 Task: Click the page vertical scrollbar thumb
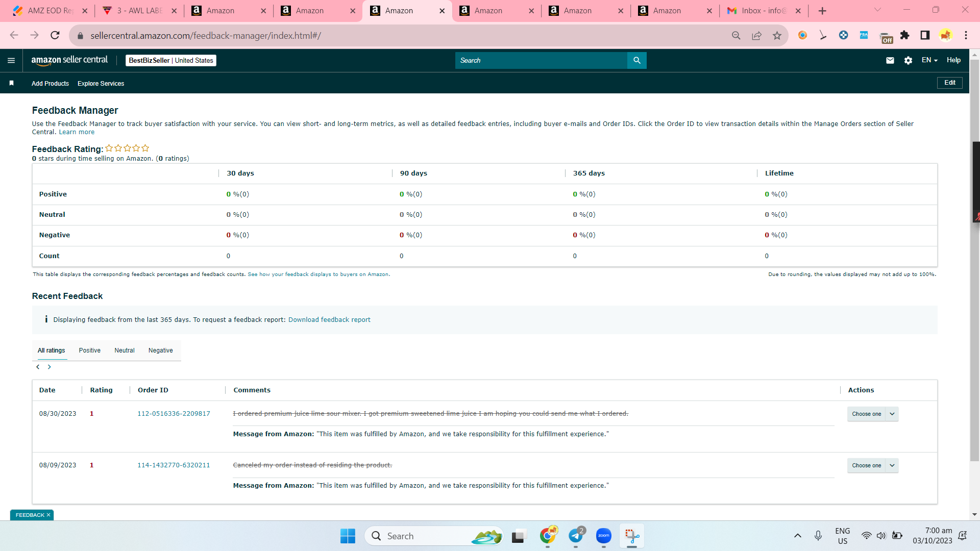(x=974, y=260)
